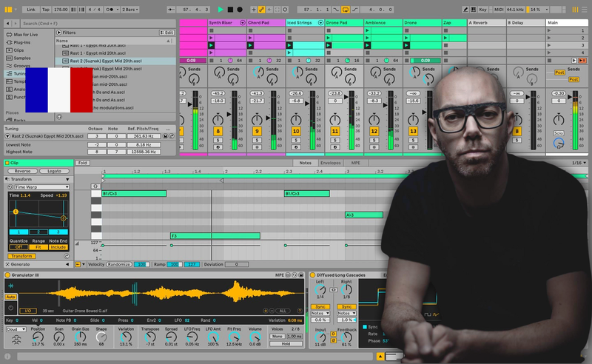Toggle the metronome button
Image resolution: width=592 pixels, height=364 pixels.
pos(110,10)
